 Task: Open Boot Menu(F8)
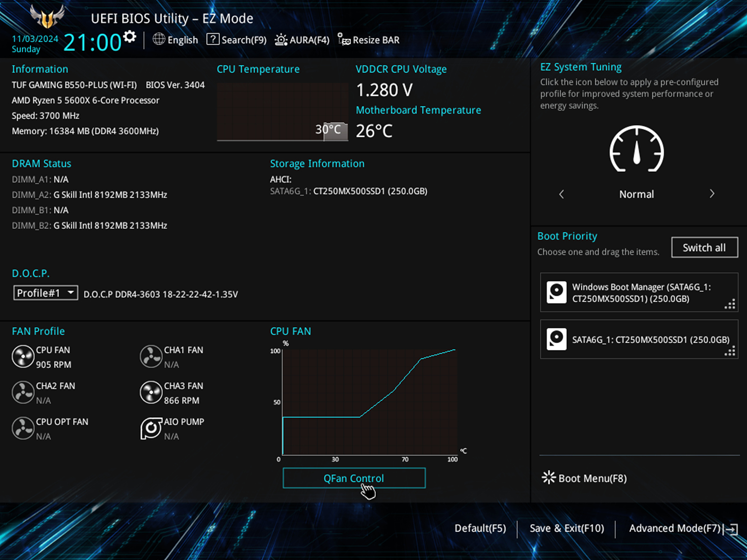pos(592,478)
